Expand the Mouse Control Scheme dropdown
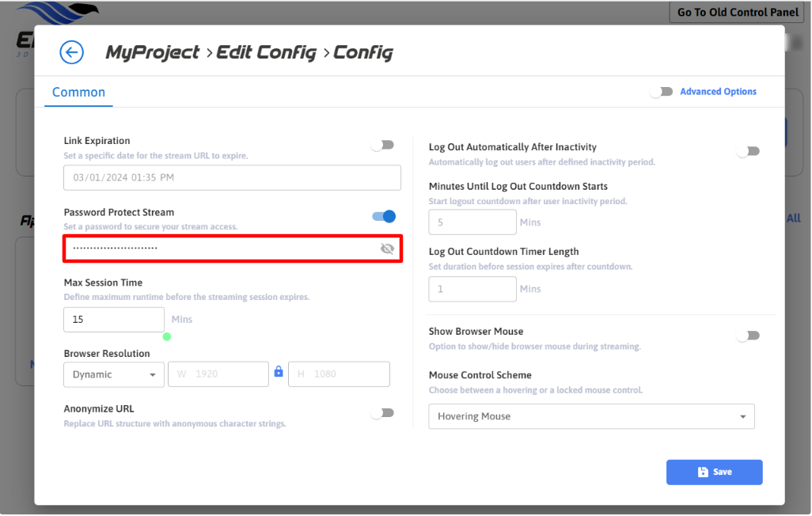The height and width of the screenshot is (516, 812). tap(591, 416)
